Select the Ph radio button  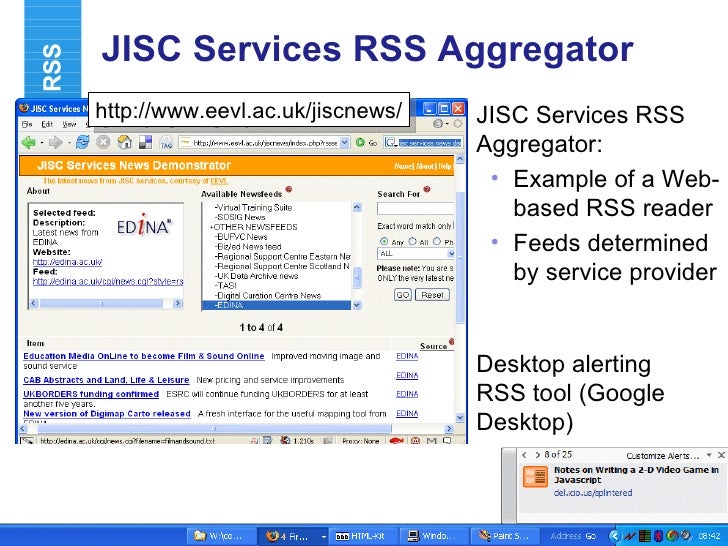point(437,241)
